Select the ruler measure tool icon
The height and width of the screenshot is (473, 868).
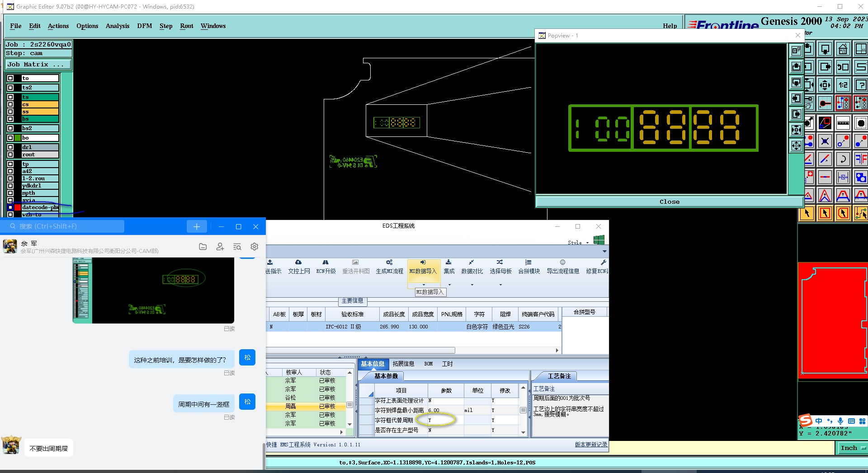pos(843,123)
